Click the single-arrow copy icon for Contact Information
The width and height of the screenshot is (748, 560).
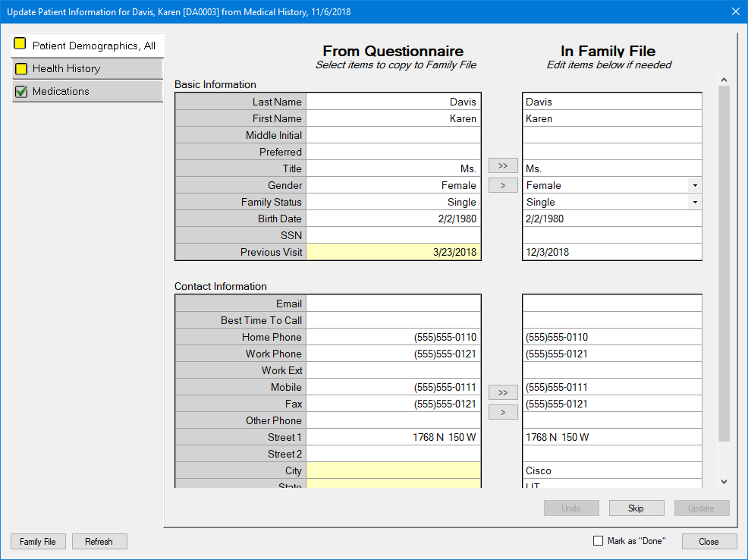point(503,411)
